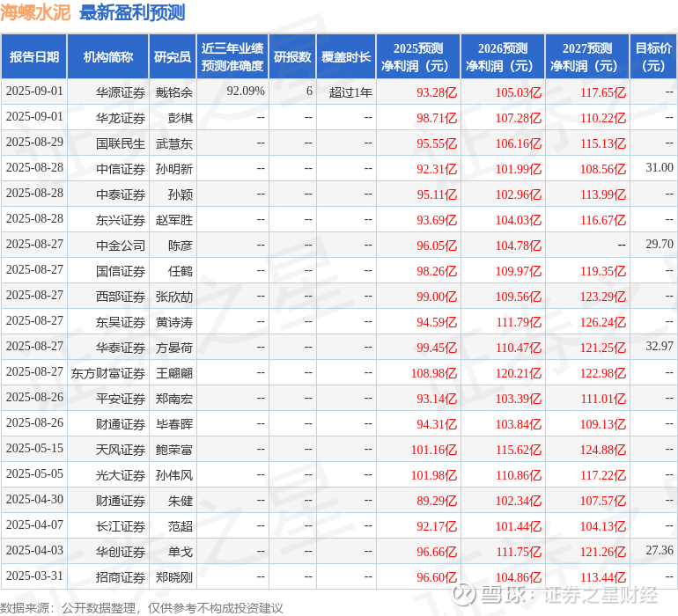The width and height of the screenshot is (678, 616).
Task: Select the 2026预测净利润 column header
Action: (503, 56)
